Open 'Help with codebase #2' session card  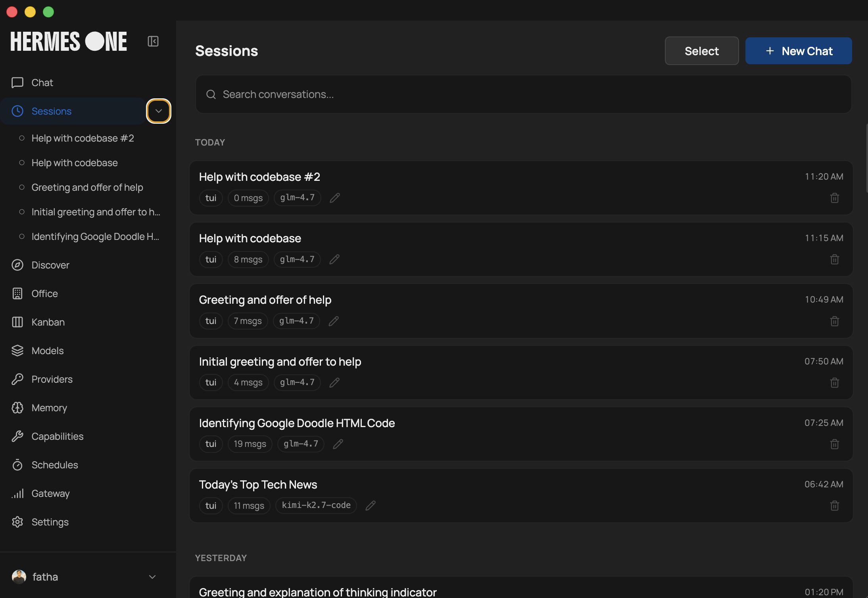[521, 188]
